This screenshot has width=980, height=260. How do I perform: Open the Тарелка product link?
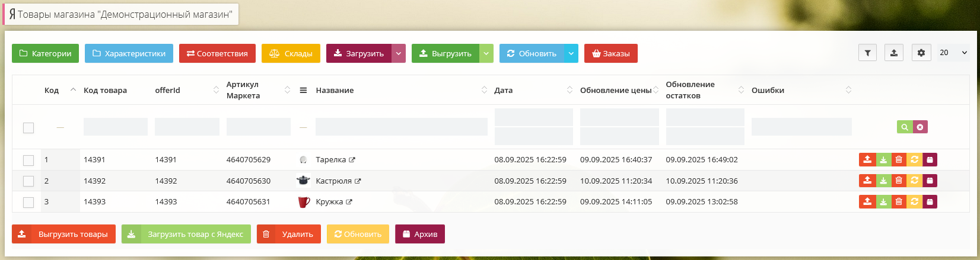coord(330,160)
